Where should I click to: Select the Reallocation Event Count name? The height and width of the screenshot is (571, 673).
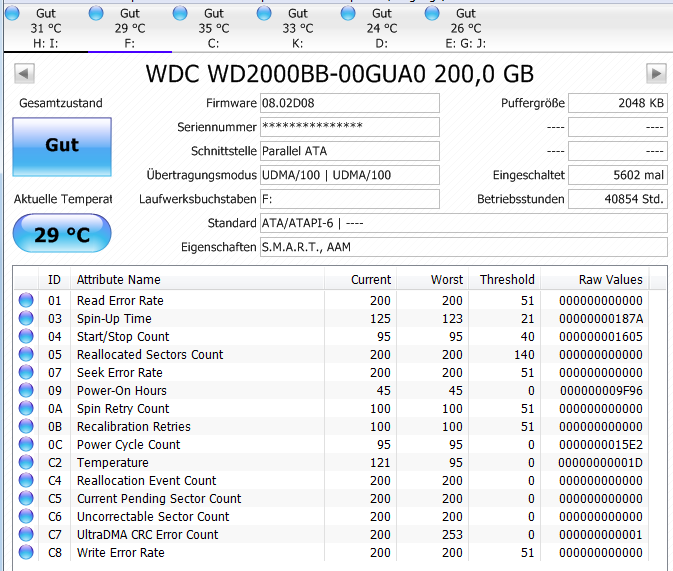(147, 481)
